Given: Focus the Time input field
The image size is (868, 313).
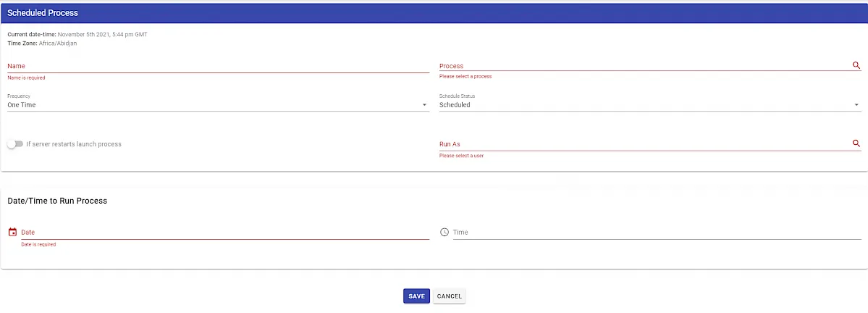Looking at the screenshot, I should point(657,232).
